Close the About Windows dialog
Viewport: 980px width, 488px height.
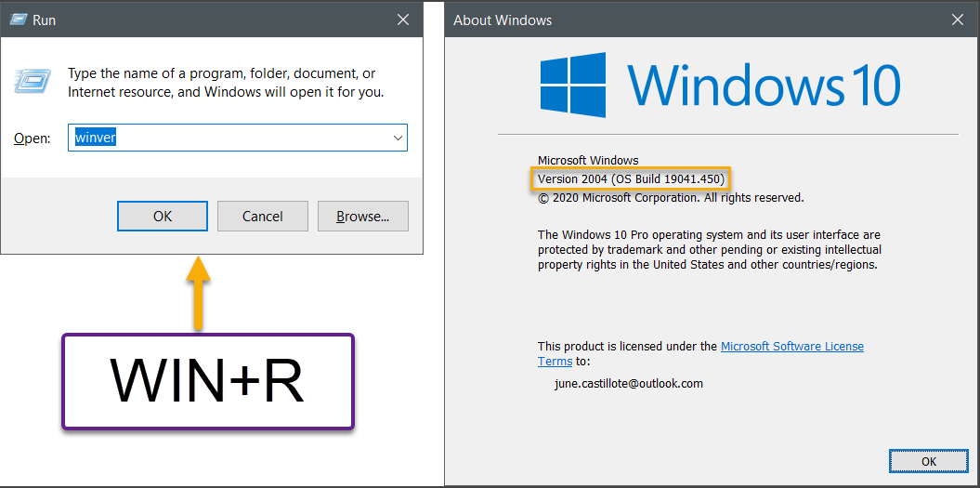[x=958, y=20]
